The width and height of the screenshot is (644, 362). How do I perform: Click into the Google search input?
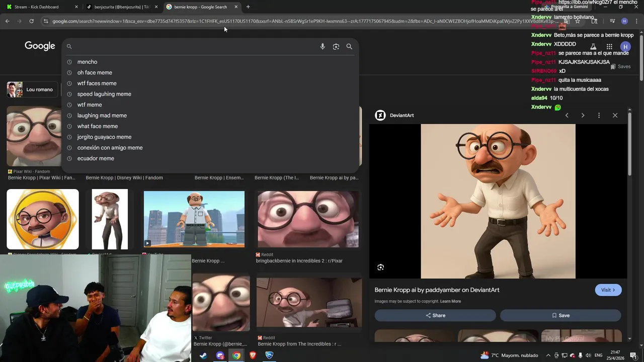pyautogui.click(x=196, y=46)
